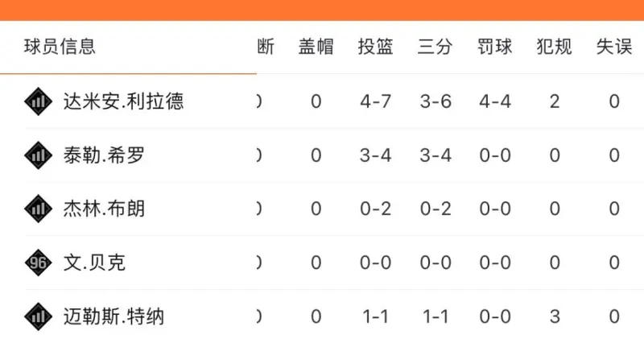Open 文.贝克 player page
Screen dimensions: 644x339
(94, 263)
